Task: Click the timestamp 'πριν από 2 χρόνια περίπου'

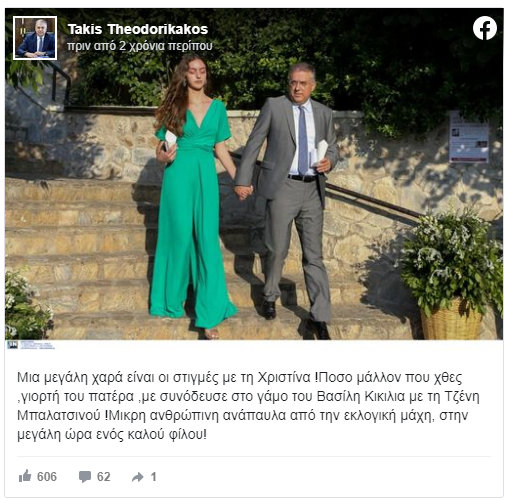Action: (140, 46)
